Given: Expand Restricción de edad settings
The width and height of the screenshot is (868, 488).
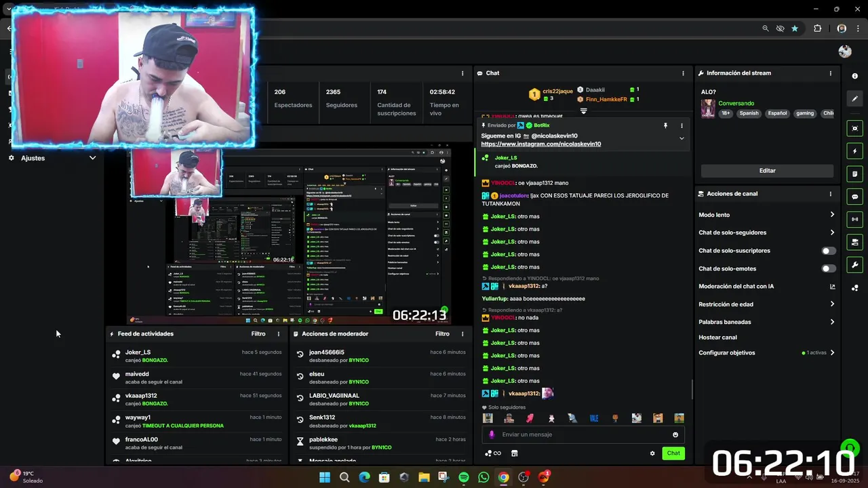Looking at the screenshot, I should (x=832, y=304).
